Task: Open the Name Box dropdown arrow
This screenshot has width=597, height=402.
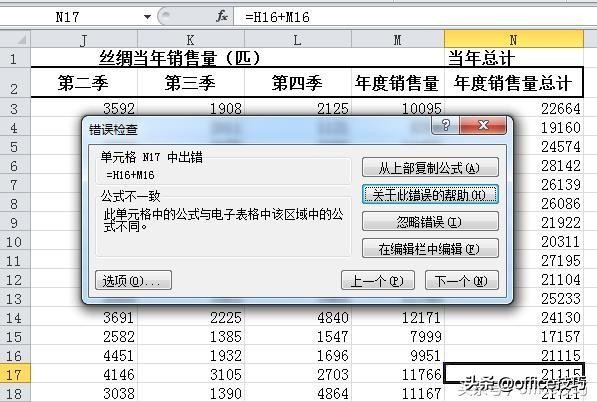Action: [x=147, y=17]
